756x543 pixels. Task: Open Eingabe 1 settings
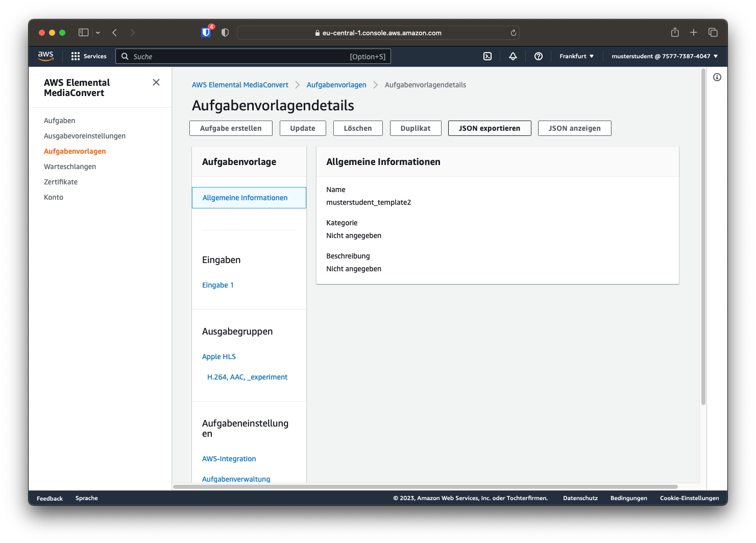pos(218,285)
